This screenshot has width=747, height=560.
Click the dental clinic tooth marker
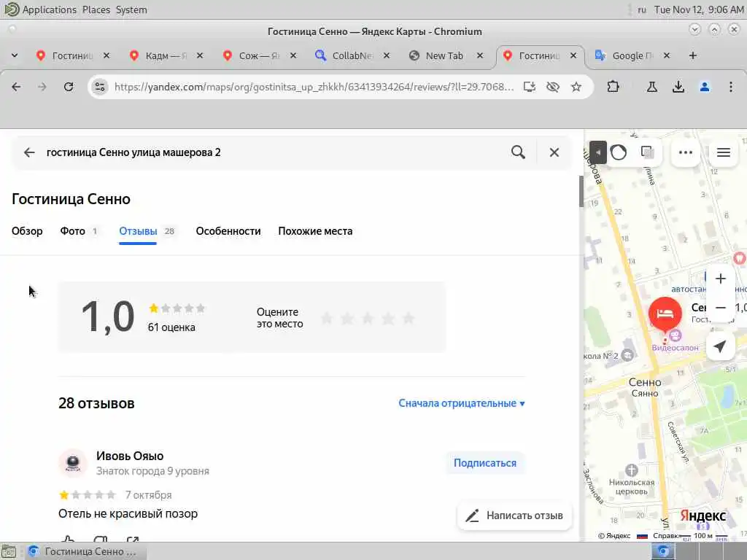[x=740, y=258]
